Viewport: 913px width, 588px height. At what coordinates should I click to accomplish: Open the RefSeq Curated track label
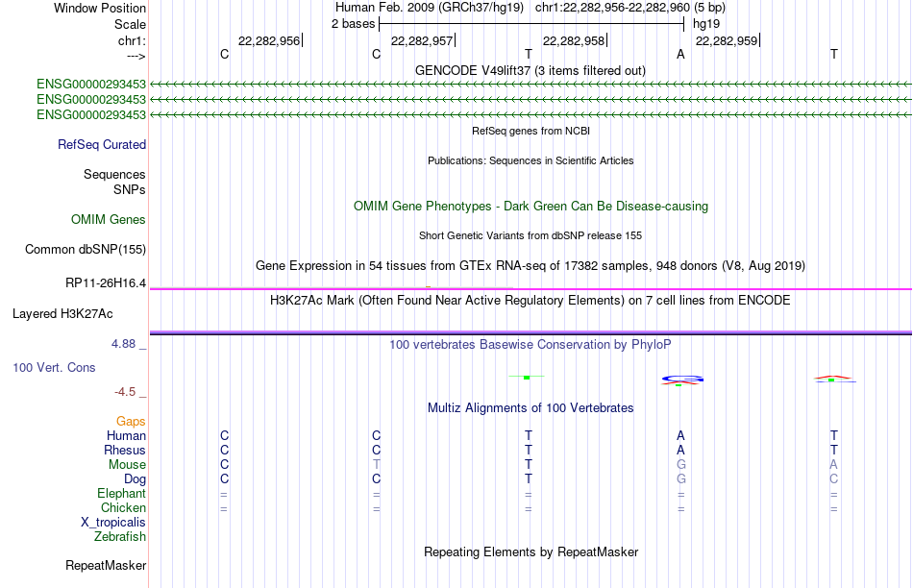[102, 144]
